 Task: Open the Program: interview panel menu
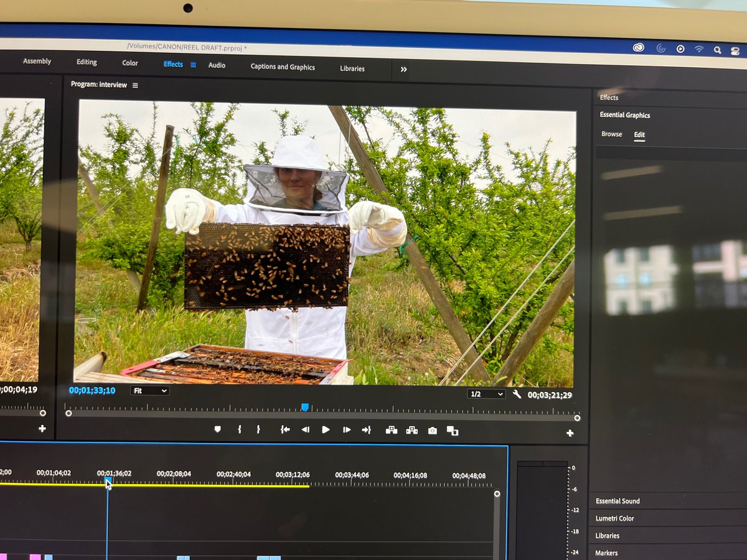tap(136, 84)
